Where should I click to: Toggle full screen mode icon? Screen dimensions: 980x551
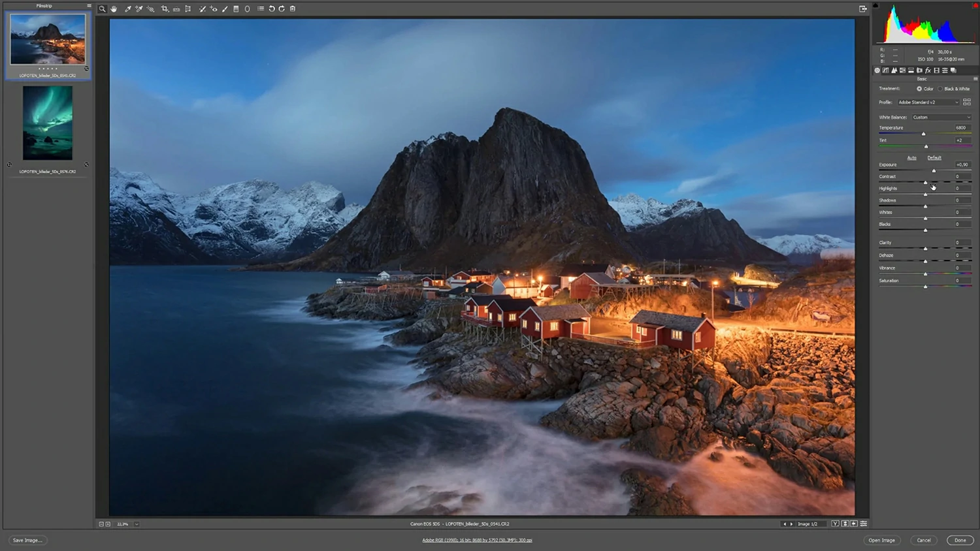(863, 8)
